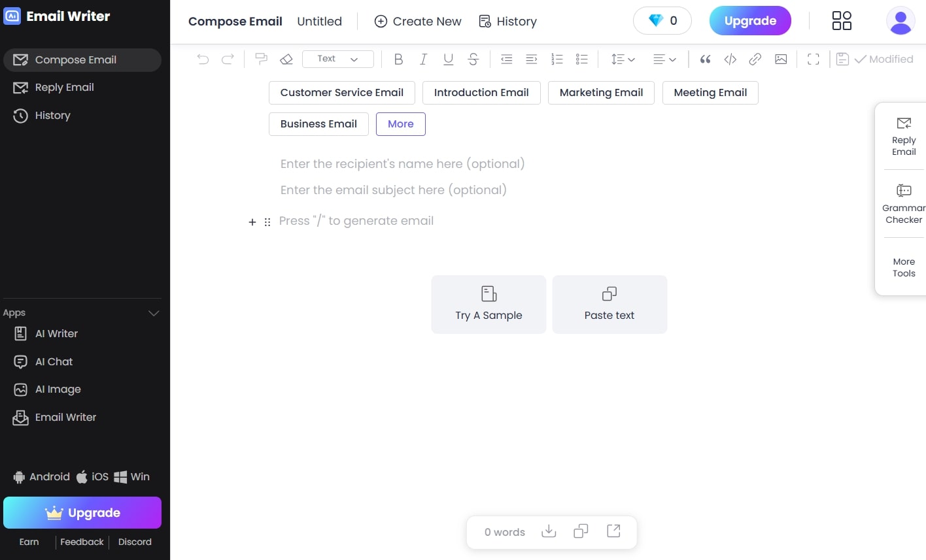Collapse the Apps section chevron
The image size is (926, 560).
tap(154, 313)
